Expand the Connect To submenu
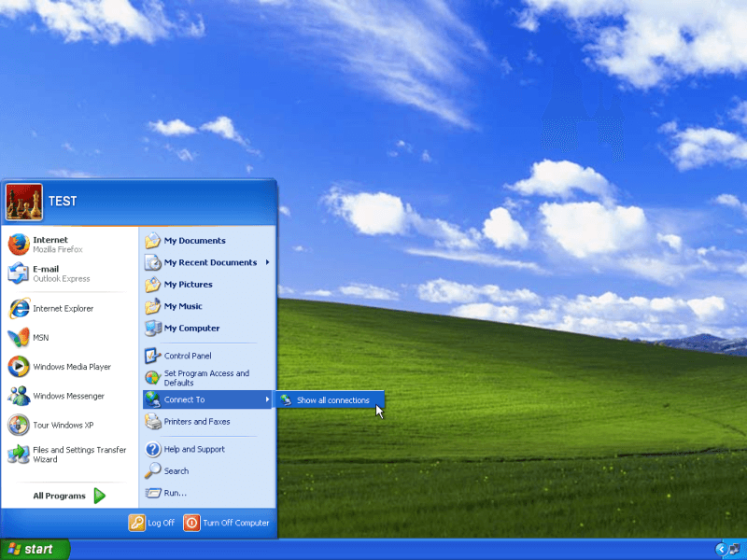747x560 pixels. tap(205, 399)
